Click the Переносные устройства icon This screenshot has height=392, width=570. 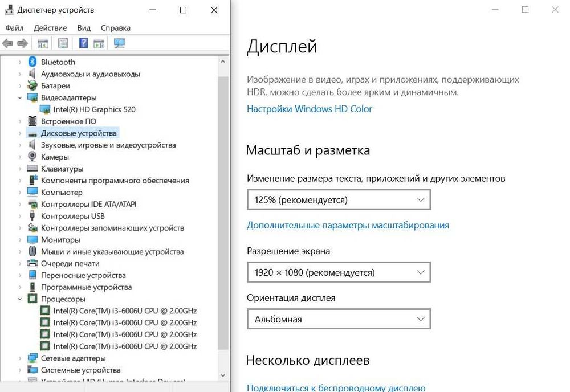click(x=32, y=275)
